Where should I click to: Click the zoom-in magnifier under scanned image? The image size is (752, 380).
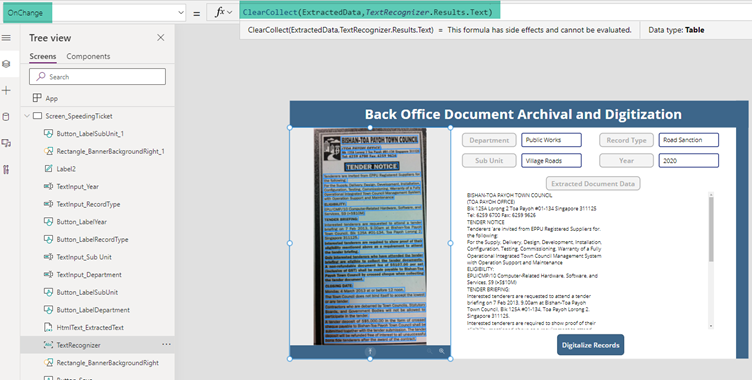[442, 351]
